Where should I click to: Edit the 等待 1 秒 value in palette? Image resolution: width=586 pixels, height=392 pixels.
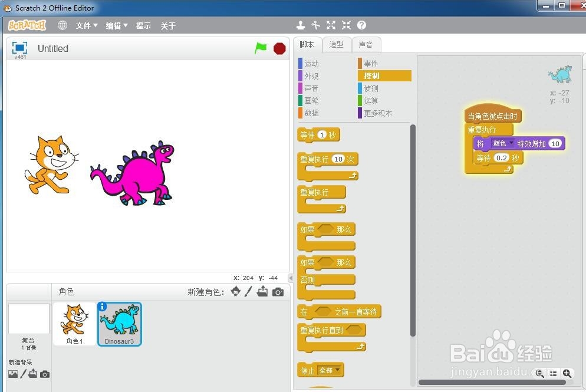[322, 135]
